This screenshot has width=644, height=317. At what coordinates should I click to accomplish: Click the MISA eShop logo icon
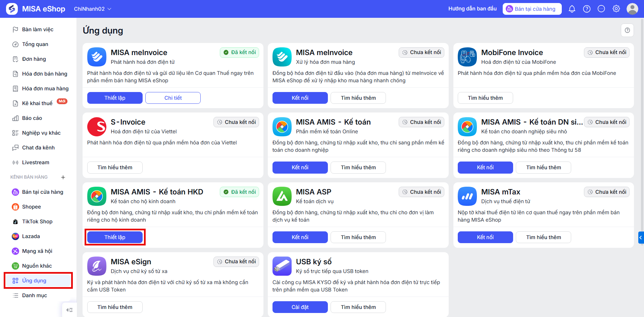point(12,9)
